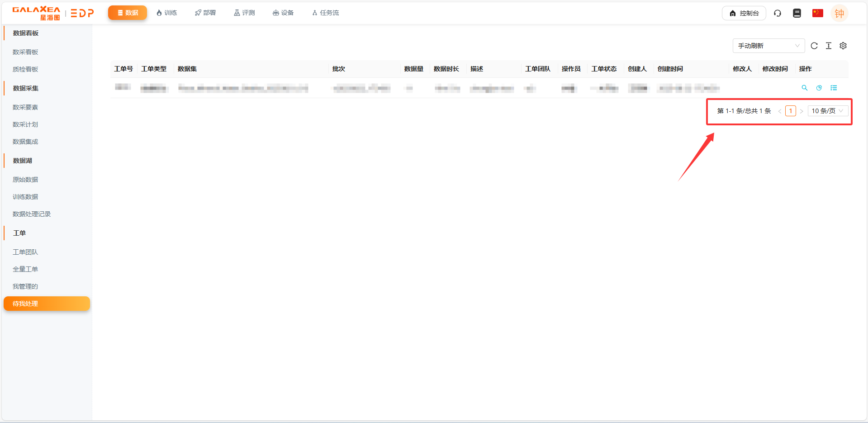Image resolution: width=868 pixels, height=423 pixels.
Task: Open 全量工单 in the sidebar
Action: 25,269
